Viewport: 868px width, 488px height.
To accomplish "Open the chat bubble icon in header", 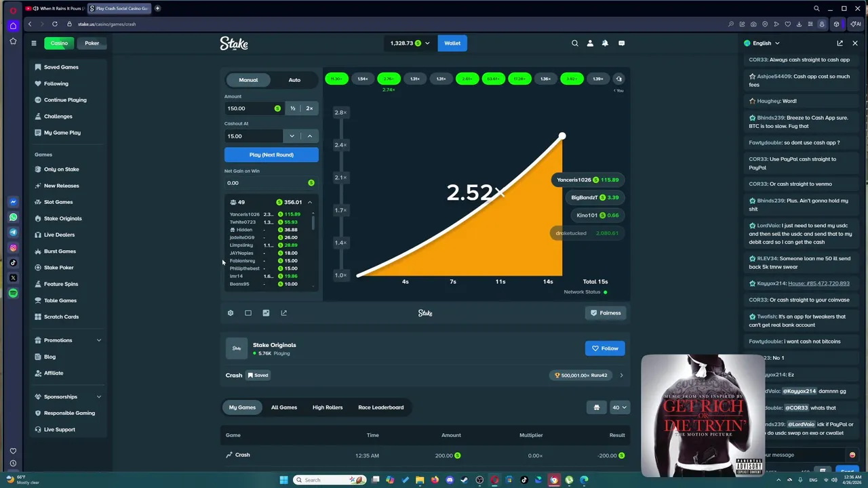I will click(621, 43).
